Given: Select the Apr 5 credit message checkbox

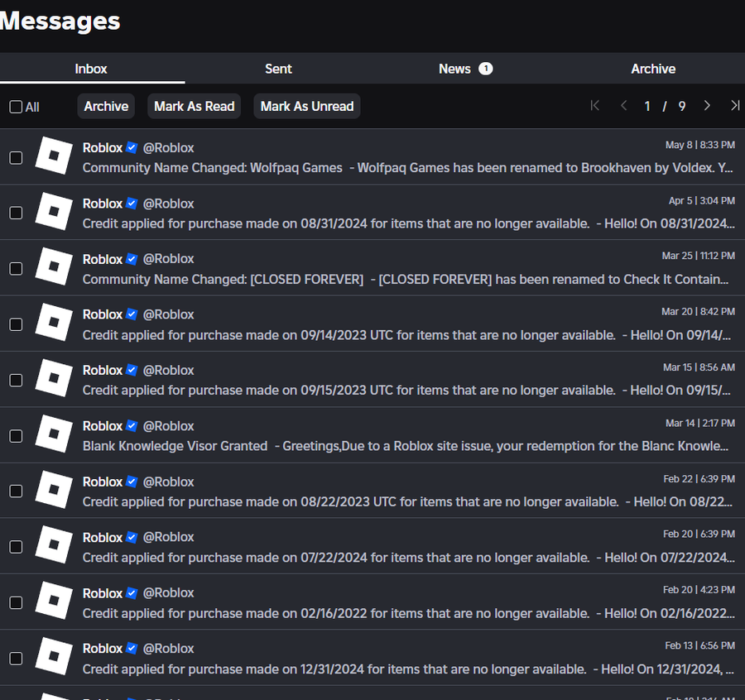Looking at the screenshot, I should [x=17, y=213].
